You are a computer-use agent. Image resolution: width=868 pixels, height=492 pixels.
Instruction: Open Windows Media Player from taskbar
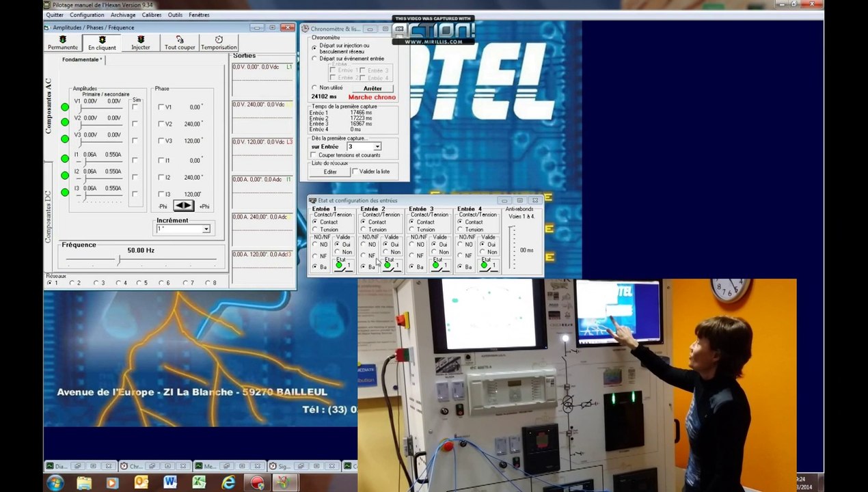click(x=112, y=482)
